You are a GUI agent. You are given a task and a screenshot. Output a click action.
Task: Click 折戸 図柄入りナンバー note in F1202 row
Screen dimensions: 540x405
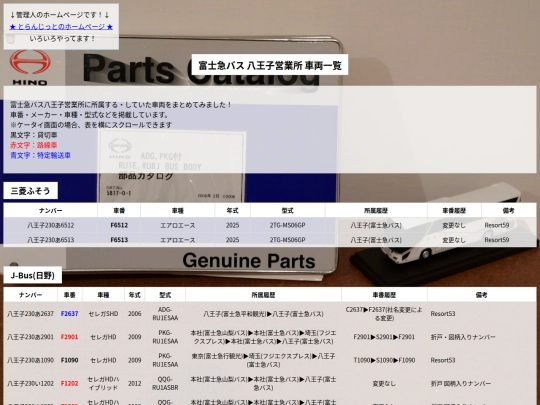click(x=461, y=383)
